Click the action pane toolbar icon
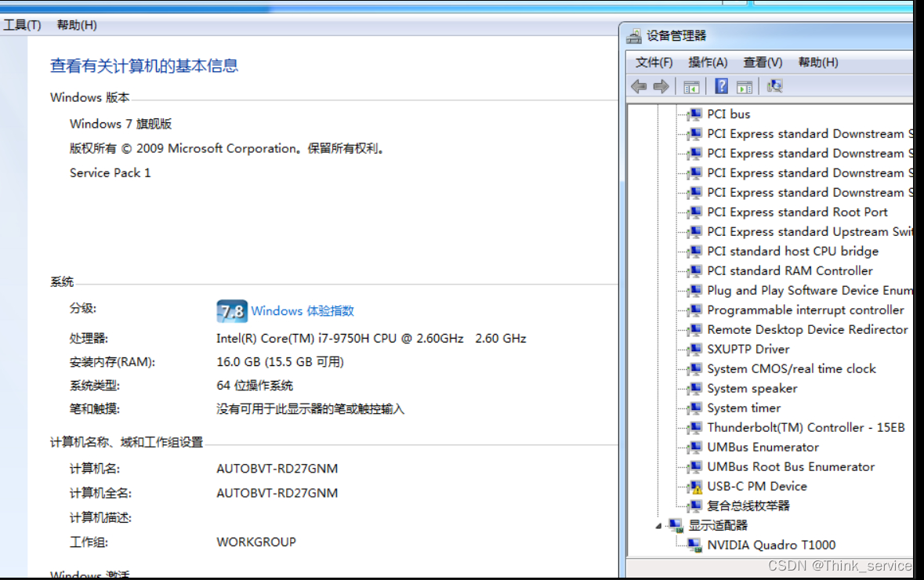Viewport: 924px width, 580px height. point(745,87)
